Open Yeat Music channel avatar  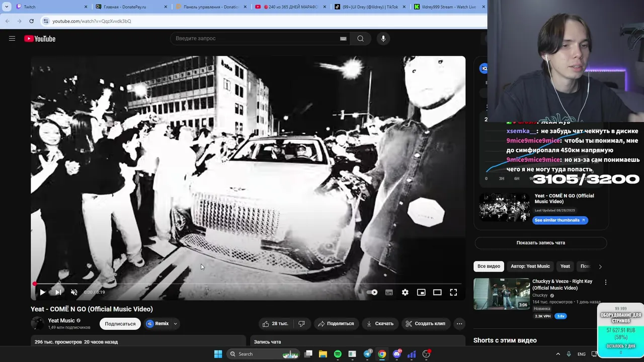[x=37, y=323]
